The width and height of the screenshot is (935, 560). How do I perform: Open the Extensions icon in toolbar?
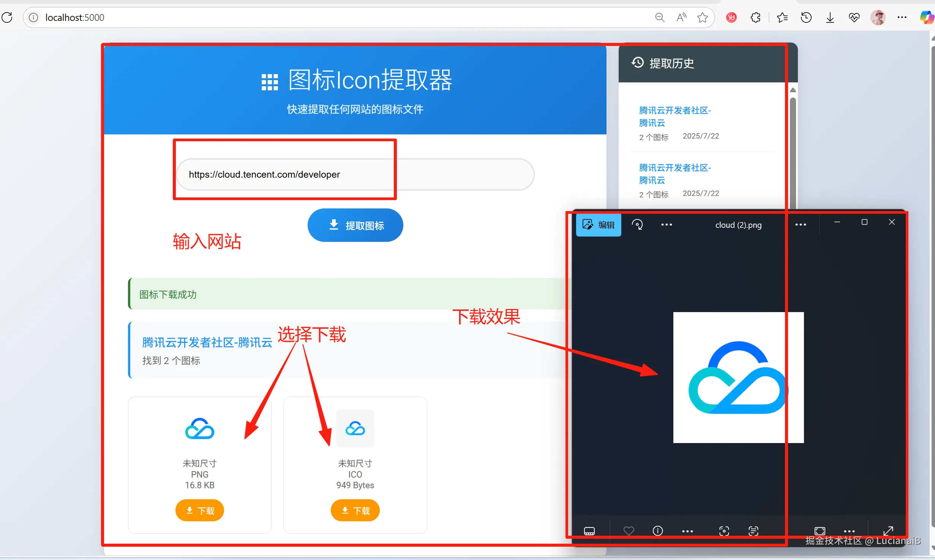coord(755,17)
